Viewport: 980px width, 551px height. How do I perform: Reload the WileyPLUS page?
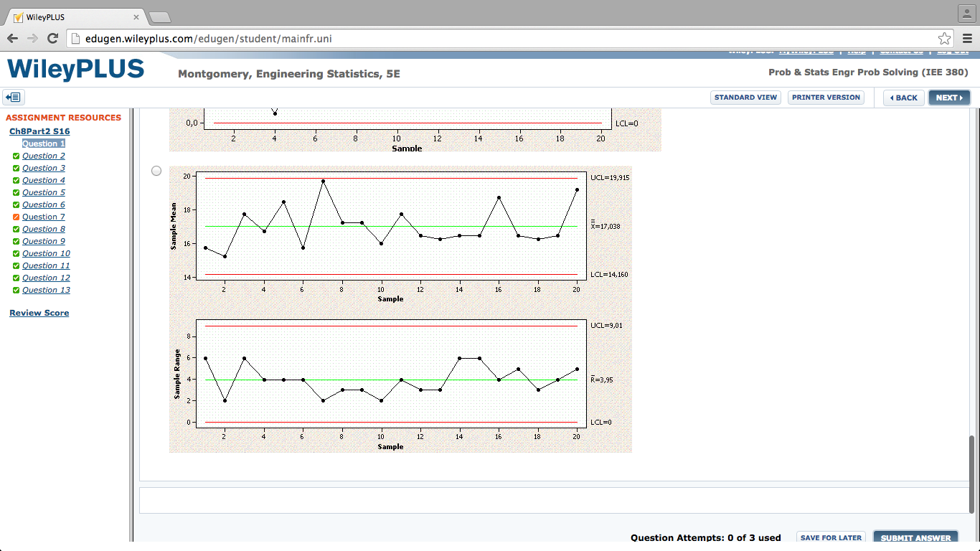click(52, 39)
